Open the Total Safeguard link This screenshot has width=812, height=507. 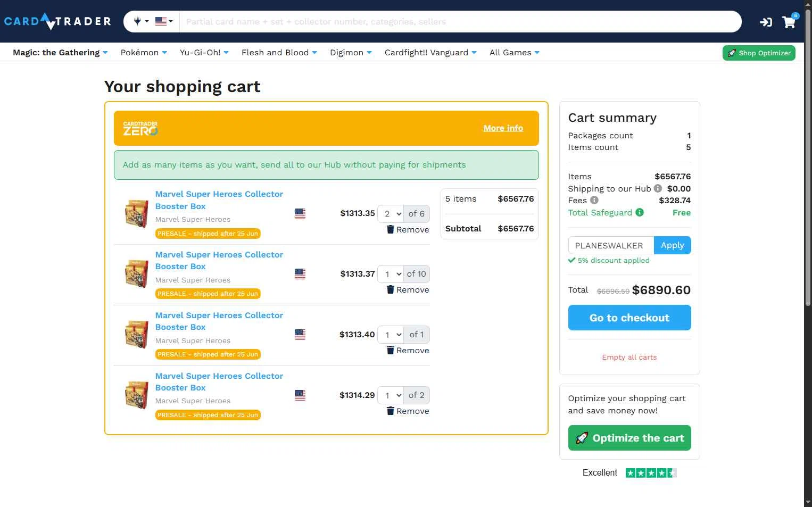pyautogui.click(x=600, y=213)
